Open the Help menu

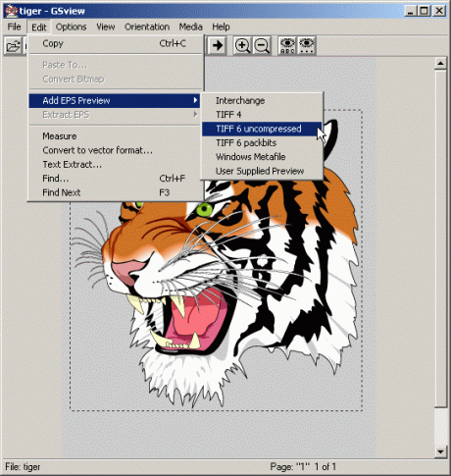[x=221, y=26]
